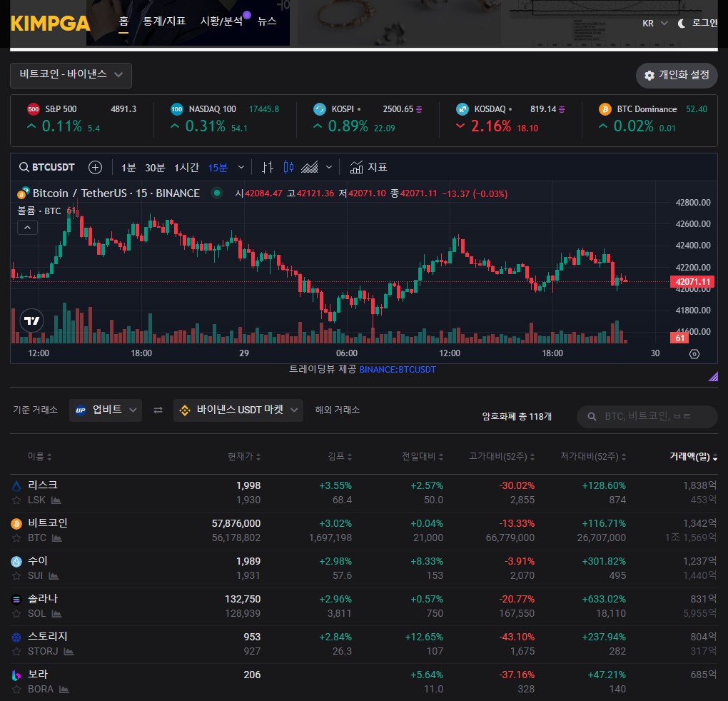Favorite the BTC coin star
Screen dimensions: 728x701
tap(16, 538)
